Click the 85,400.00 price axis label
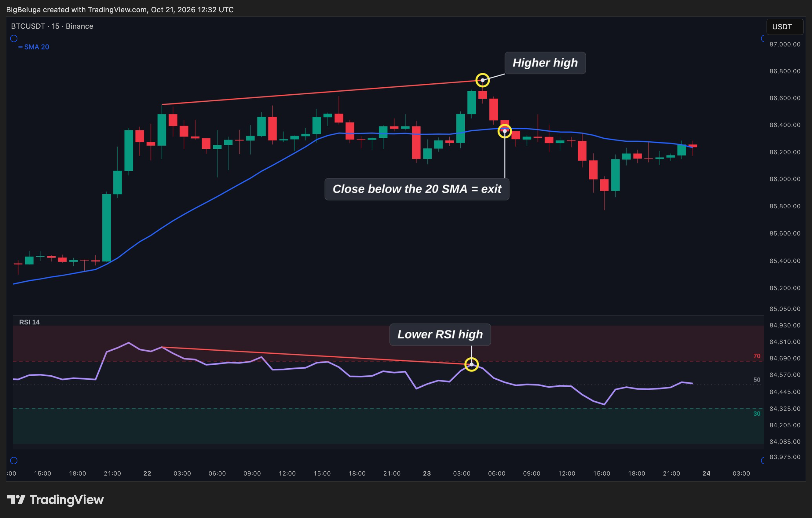This screenshot has width=812, height=518. (785, 261)
